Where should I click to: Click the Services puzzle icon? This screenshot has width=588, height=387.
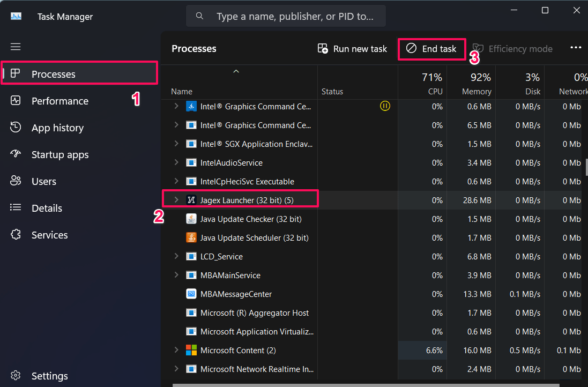coord(16,234)
